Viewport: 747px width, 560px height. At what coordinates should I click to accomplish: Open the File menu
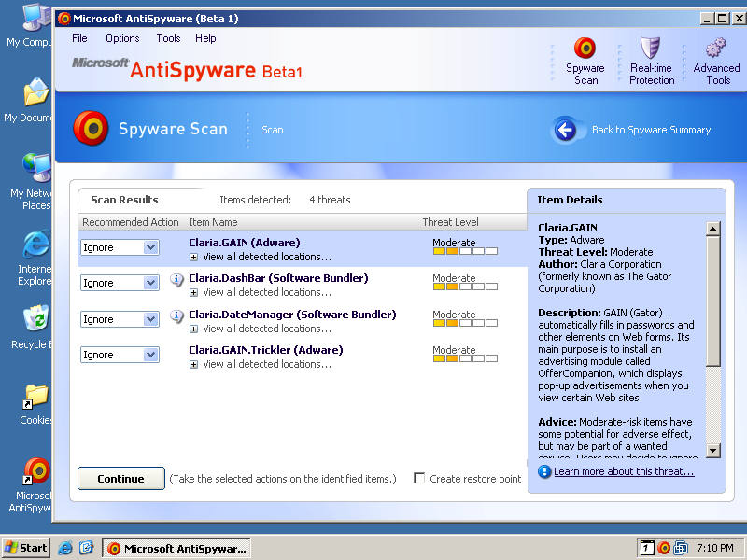click(79, 38)
